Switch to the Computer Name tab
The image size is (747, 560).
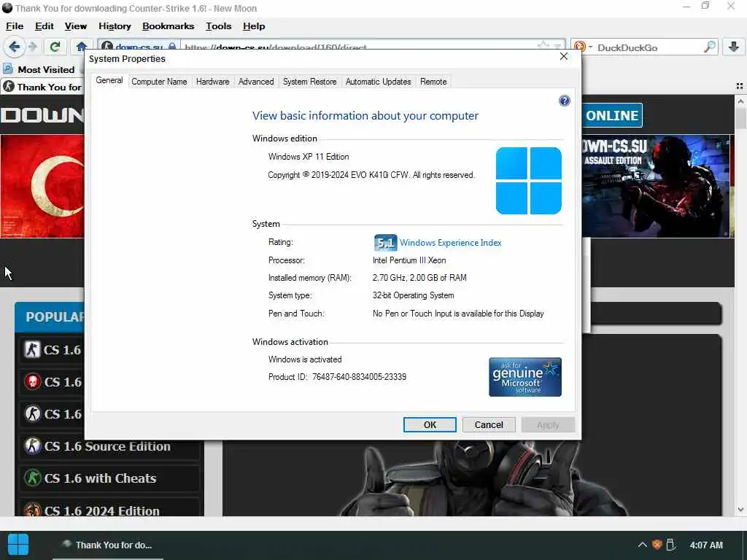159,82
